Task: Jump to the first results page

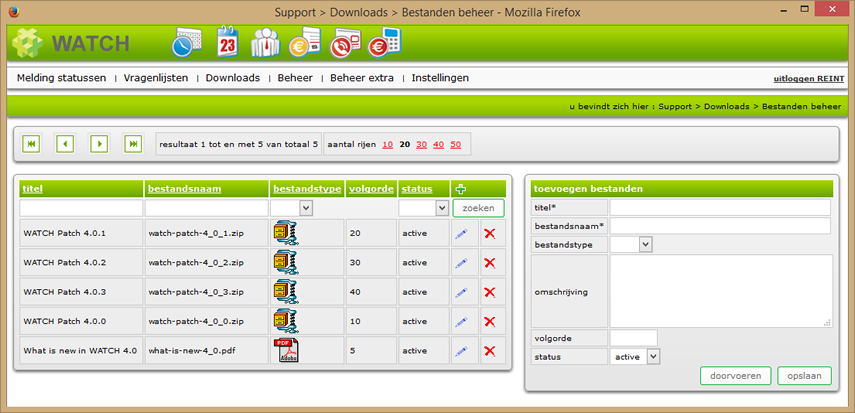Action: tap(31, 144)
